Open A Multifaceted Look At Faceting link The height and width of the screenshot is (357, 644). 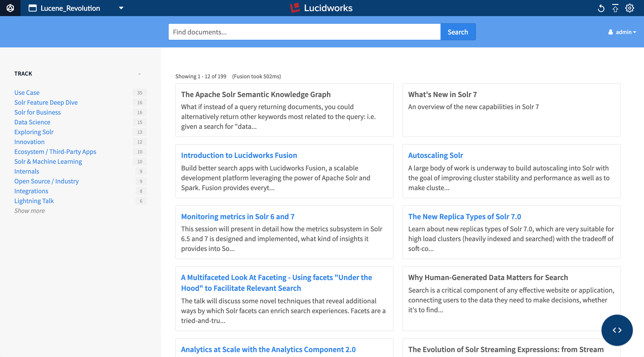point(277,283)
